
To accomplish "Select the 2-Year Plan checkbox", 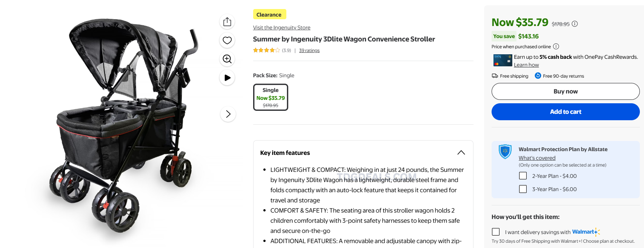I will tap(523, 176).
